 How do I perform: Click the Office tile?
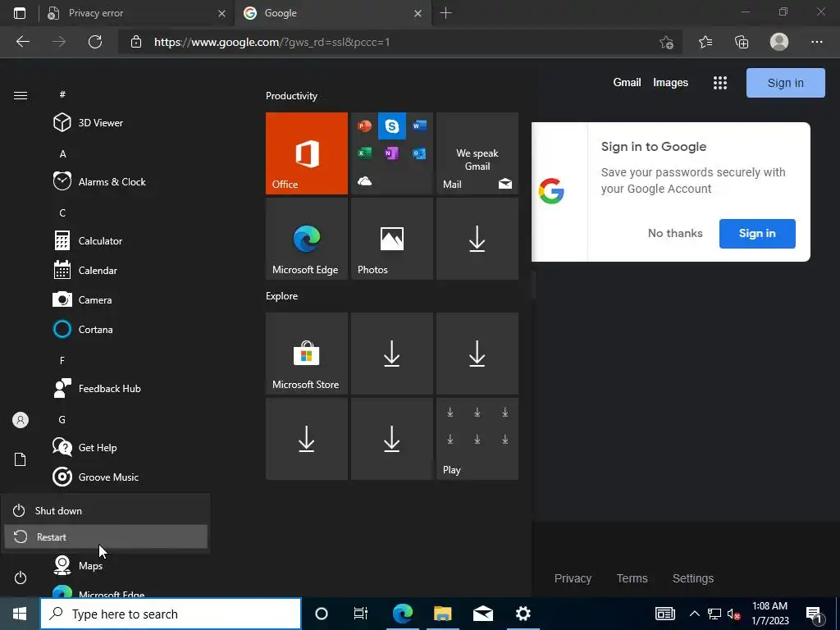pyautogui.click(x=307, y=153)
